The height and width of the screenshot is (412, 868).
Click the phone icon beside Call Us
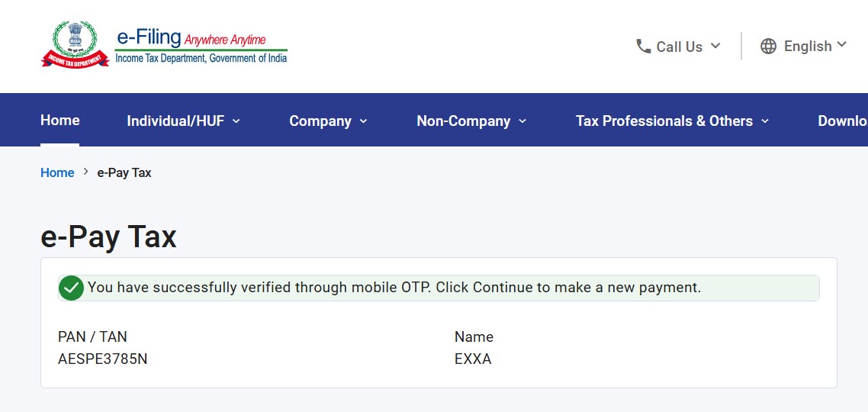point(643,47)
